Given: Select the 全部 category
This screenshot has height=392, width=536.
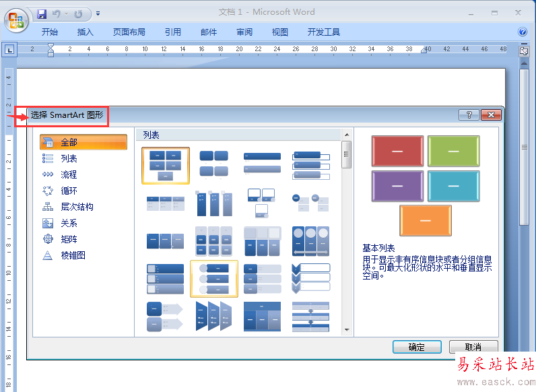Looking at the screenshot, I should [x=83, y=142].
